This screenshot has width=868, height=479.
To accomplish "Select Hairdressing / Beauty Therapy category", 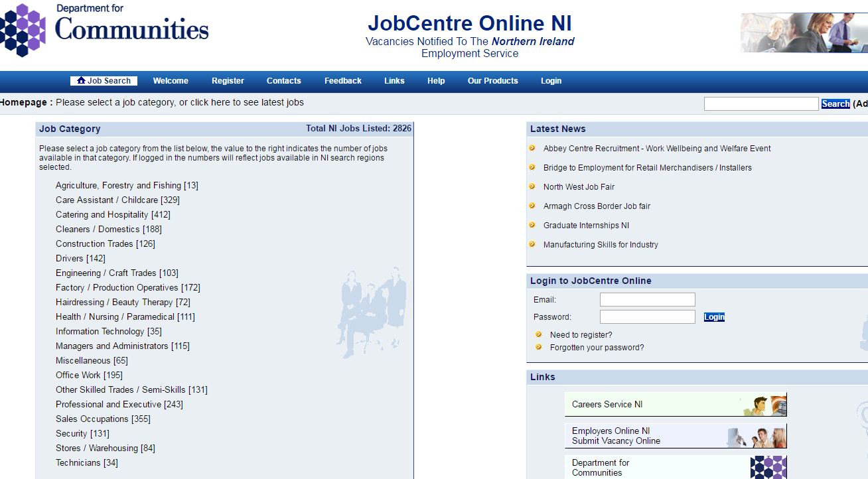I will click(x=123, y=302).
